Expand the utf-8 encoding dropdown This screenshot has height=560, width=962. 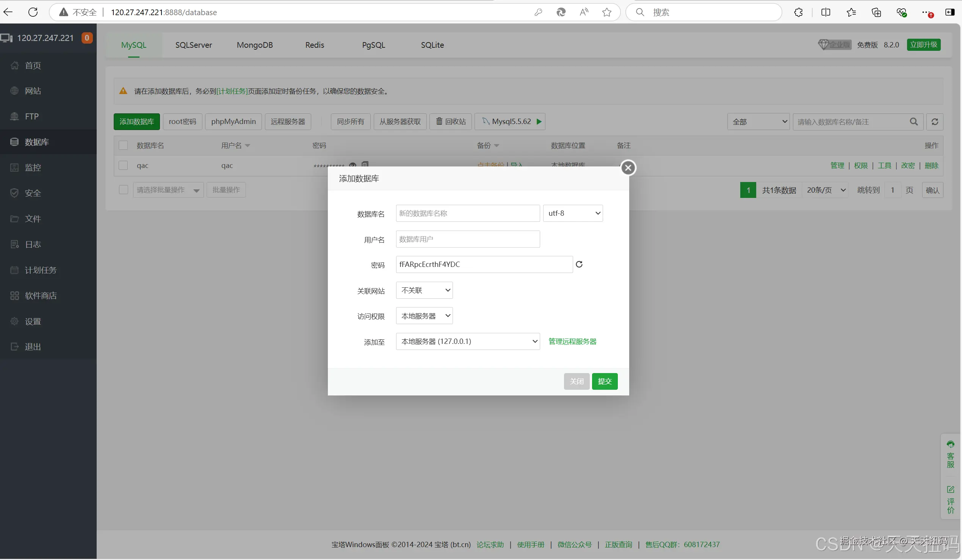pos(573,213)
